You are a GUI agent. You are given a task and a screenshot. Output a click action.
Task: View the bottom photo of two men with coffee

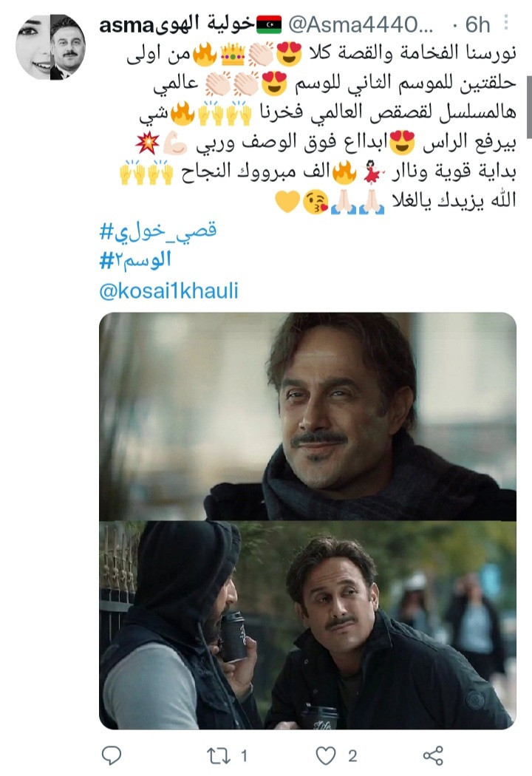307,625
